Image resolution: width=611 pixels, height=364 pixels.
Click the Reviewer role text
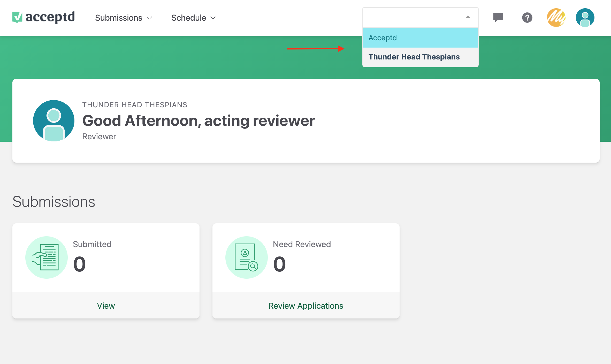[99, 136]
